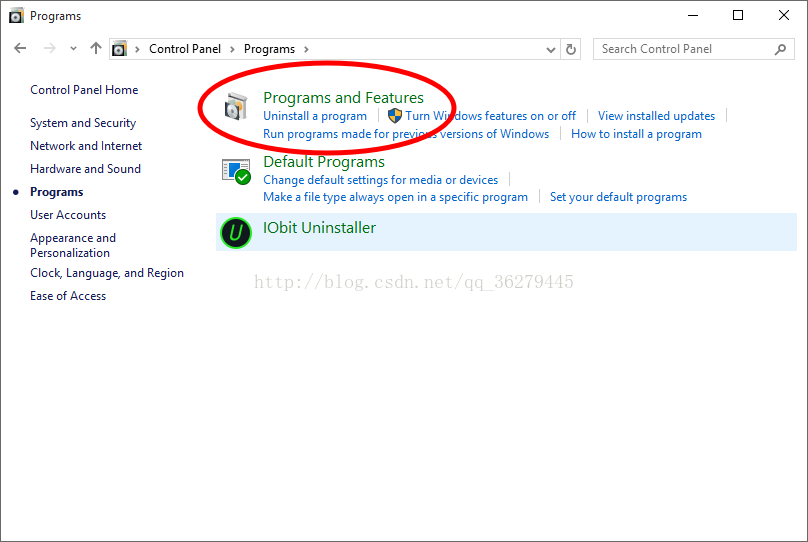Click the Search Control Panel field
808x542 pixels.
coord(694,49)
